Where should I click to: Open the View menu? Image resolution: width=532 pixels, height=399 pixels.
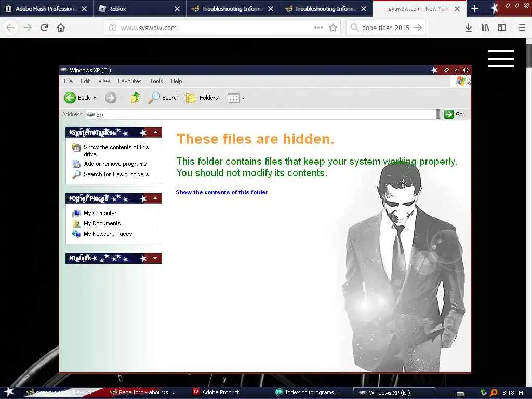104,81
